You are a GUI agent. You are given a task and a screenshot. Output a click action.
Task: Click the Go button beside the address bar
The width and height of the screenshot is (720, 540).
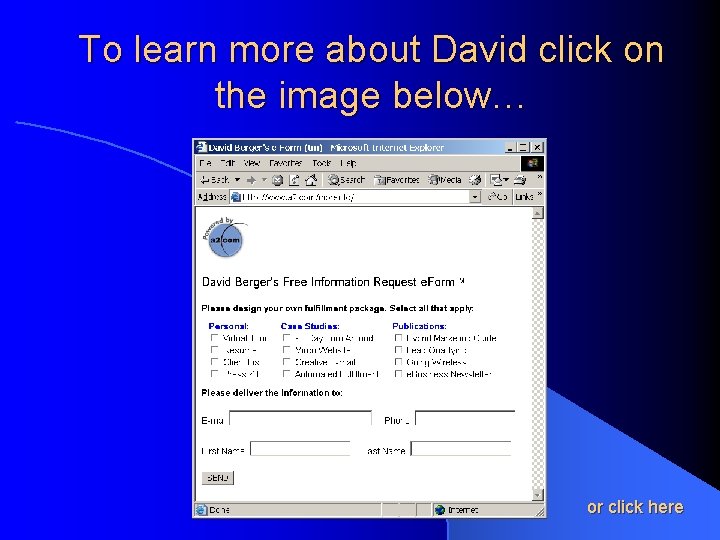click(497, 197)
